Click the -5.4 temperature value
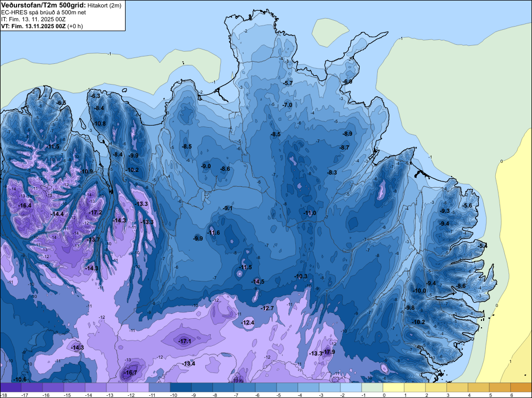The height and width of the screenshot is (398, 532). click(x=483, y=246)
